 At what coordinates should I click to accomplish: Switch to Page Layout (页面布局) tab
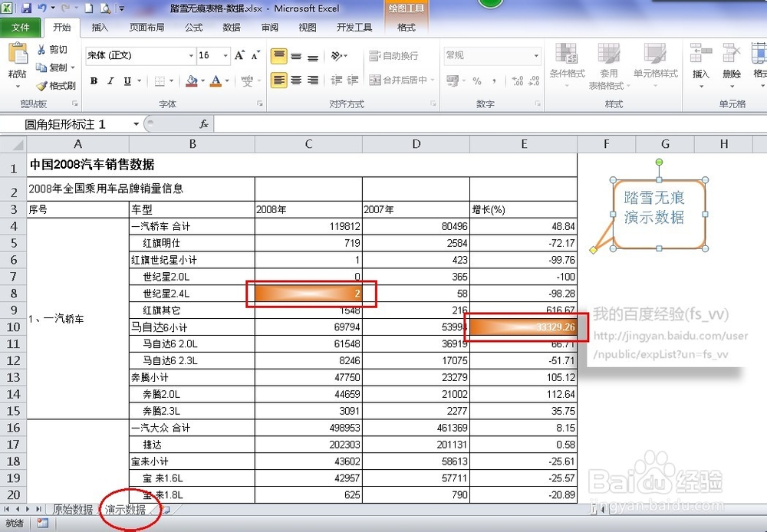coord(146,28)
